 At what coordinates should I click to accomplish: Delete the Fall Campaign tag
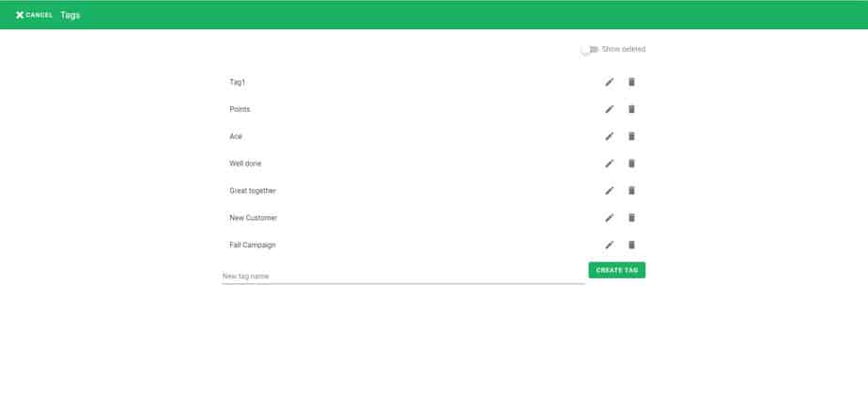(631, 245)
